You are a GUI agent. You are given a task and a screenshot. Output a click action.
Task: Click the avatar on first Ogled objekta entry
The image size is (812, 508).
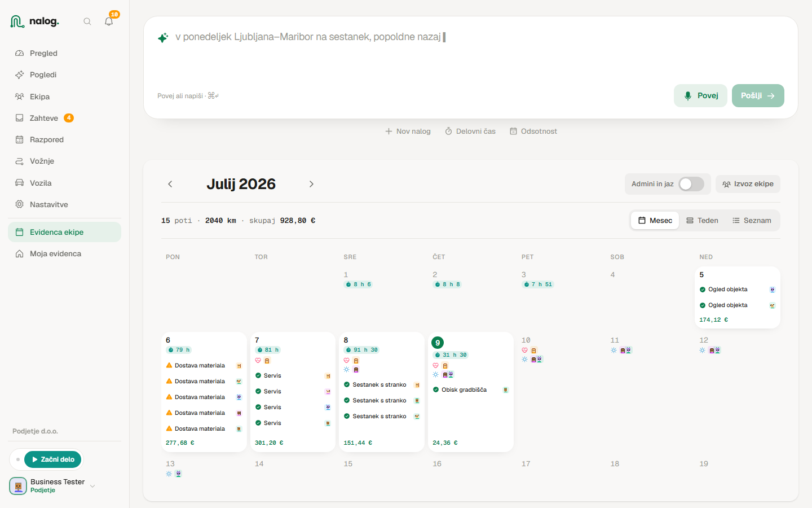tap(773, 290)
